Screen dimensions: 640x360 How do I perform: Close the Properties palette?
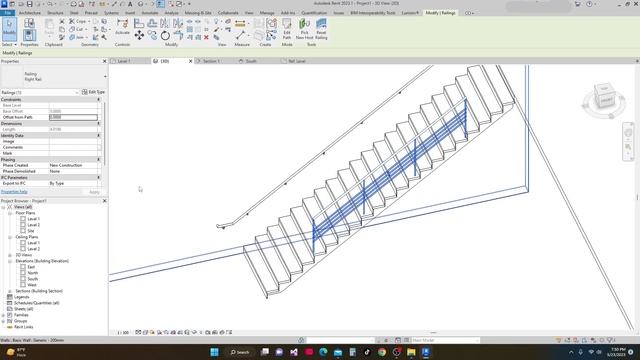[104, 61]
